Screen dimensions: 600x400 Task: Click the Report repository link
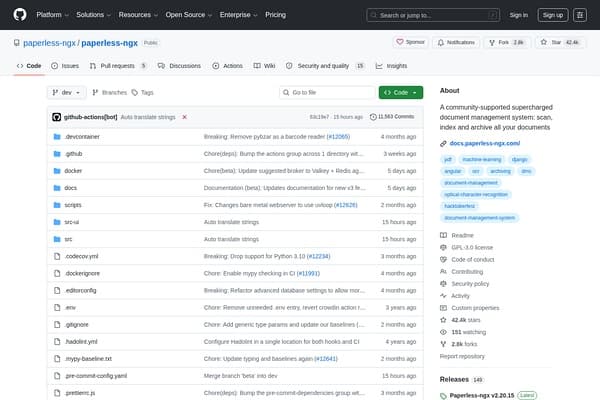(462, 356)
